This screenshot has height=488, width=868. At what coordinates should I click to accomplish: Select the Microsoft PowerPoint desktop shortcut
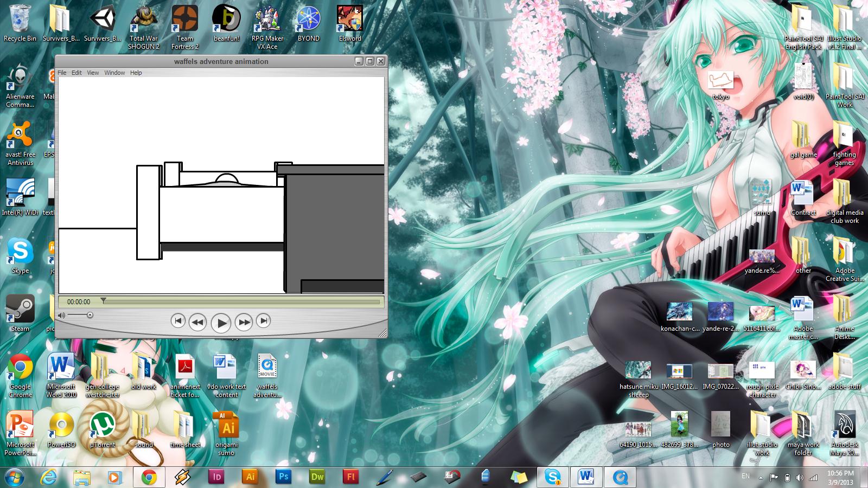[x=20, y=433]
